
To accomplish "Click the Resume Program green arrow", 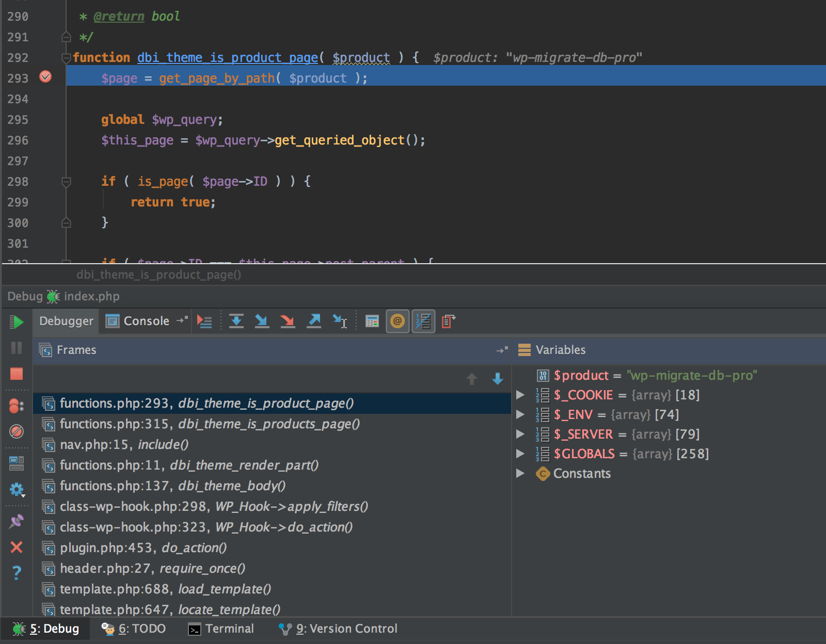I will pos(17,322).
